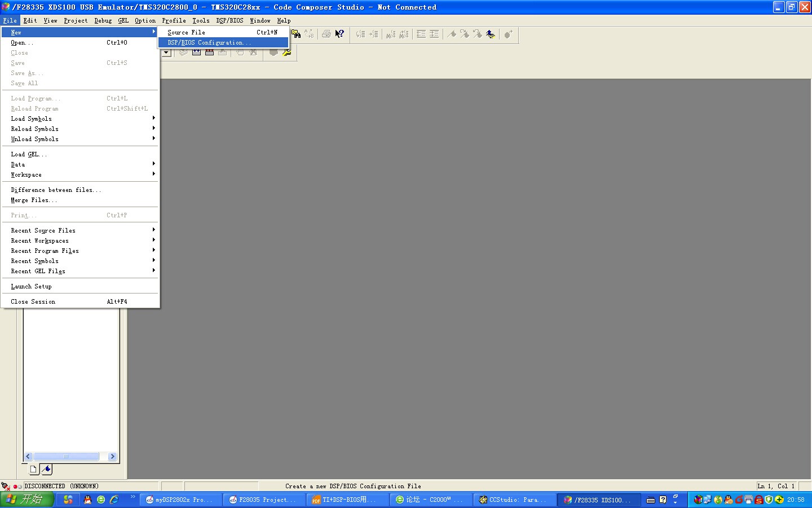Image resolution: width=812 pixels, height=508 pixels.
Task: Select Load GEL... menu entry
Action: [x=80, y=154]
